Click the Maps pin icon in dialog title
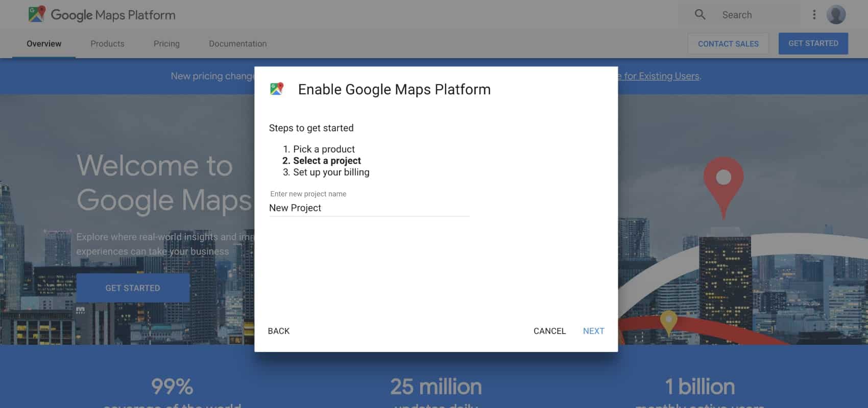 tap(277, 89)
